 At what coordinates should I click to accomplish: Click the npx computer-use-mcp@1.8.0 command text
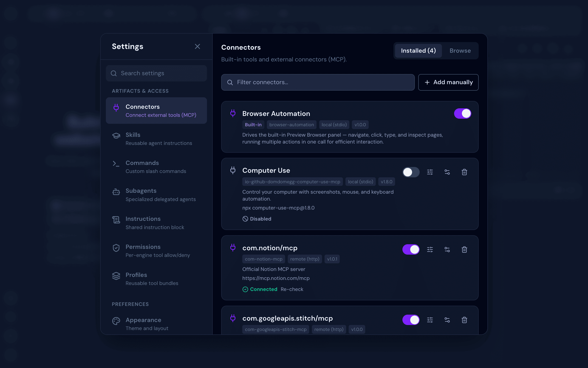coord(278,208)
